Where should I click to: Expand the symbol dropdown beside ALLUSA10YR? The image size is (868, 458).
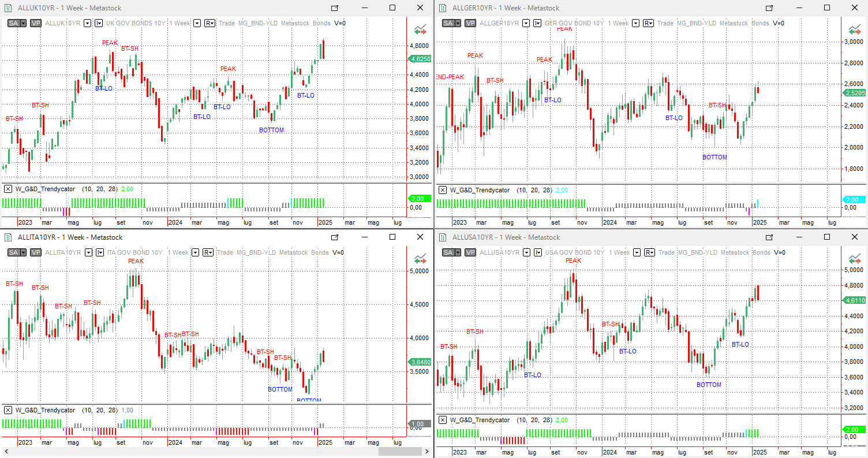click(527, 252)
